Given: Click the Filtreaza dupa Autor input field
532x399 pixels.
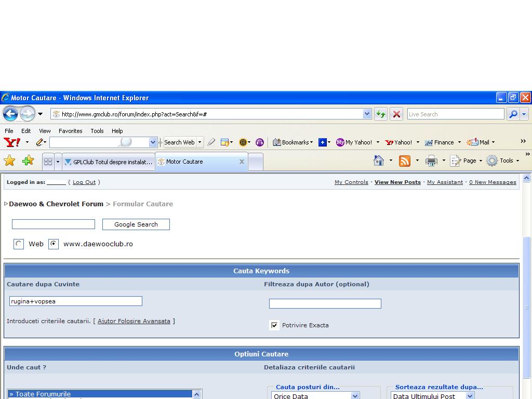Looking at the screenshot, I should tap(325, 303).
